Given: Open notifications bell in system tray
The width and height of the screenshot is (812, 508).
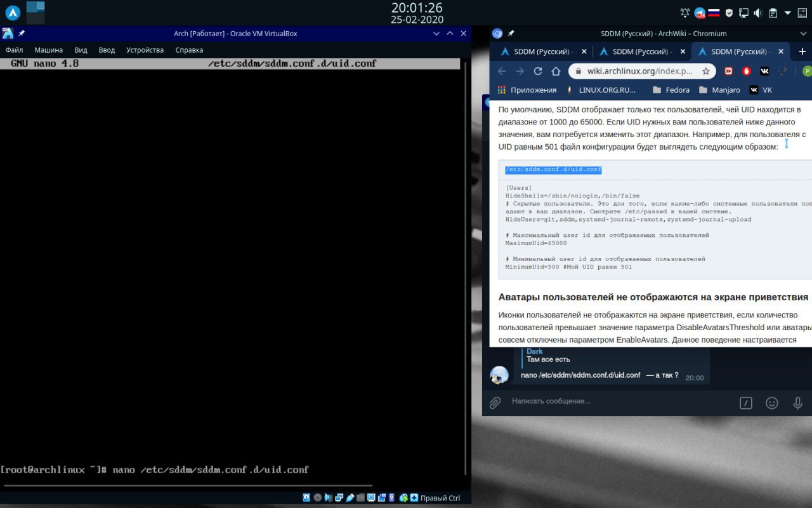Looking at the screenshot, I should 685,13.
